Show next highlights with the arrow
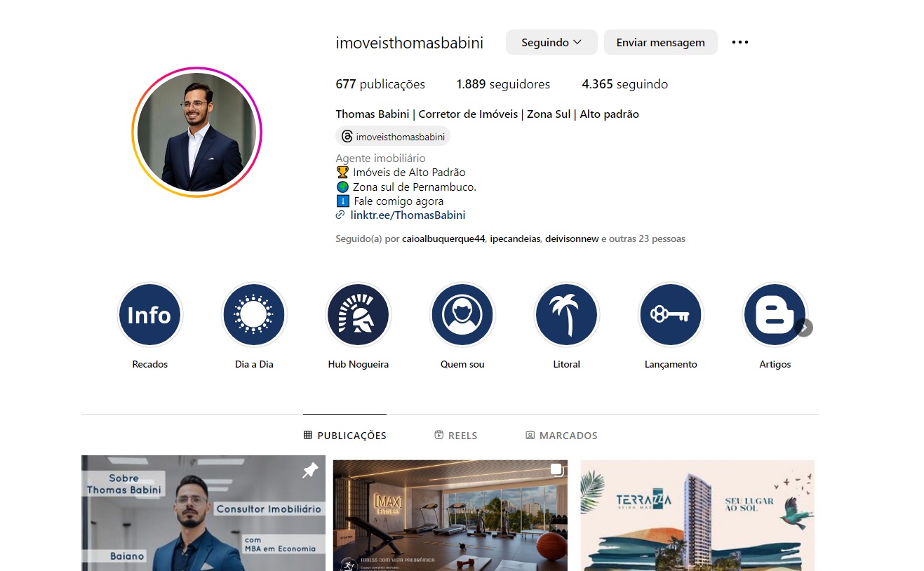This screenshot has height=571, width=924. [x=804, y=328]
